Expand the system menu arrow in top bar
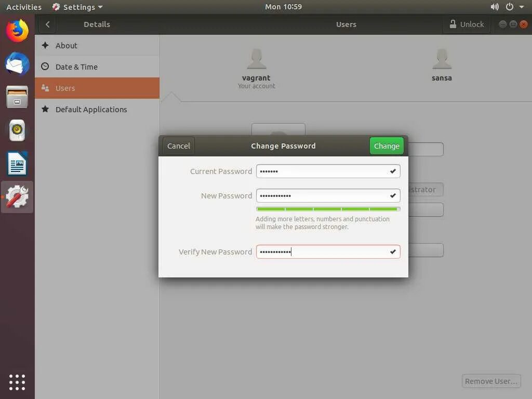532x399 pixels. point(522,7)
